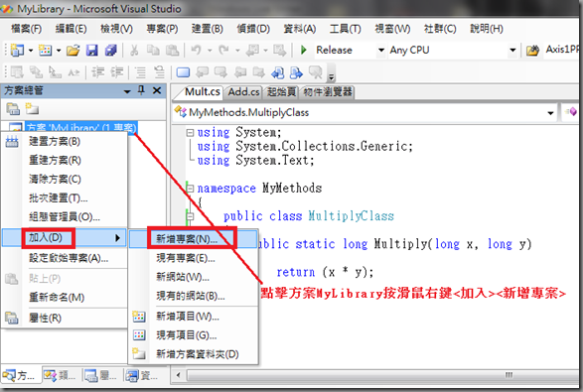Select 加入(D) in the context menu
The image size is (583, 392).
[x=65, y=238]
